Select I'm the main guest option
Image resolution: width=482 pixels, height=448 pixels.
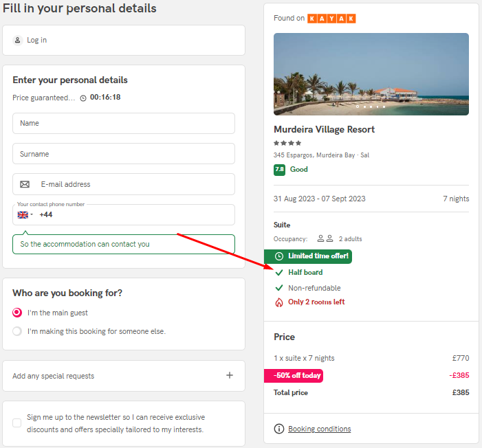17,313
